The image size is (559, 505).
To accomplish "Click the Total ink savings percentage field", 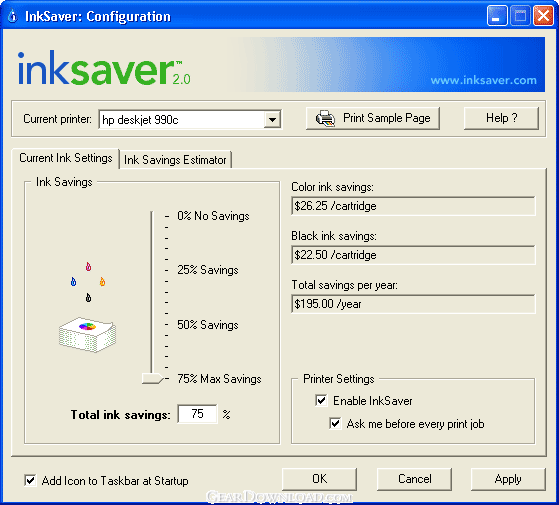I will click(197, 414).
